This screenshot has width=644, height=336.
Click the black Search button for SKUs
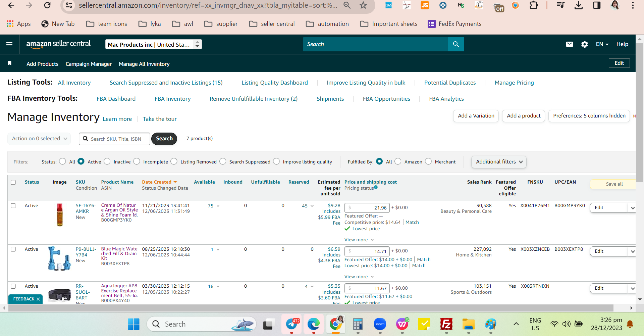[164, 139]
